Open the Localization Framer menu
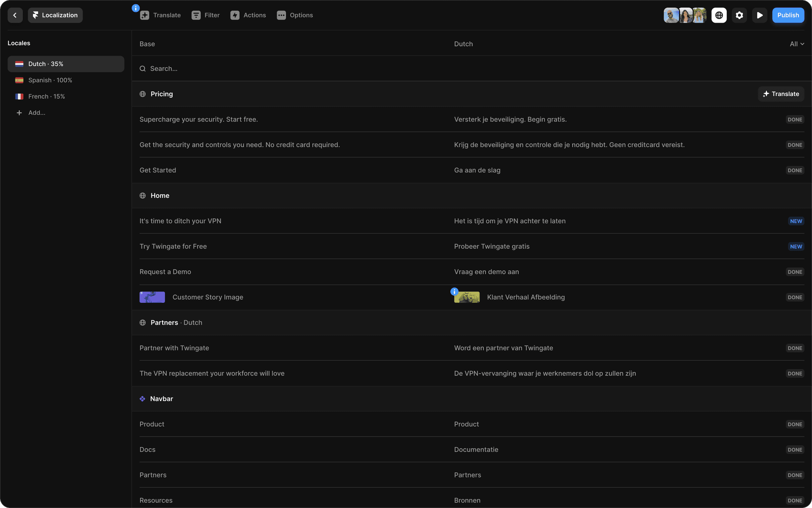Viewport: 812px width, 508px height. click(55, 15)
